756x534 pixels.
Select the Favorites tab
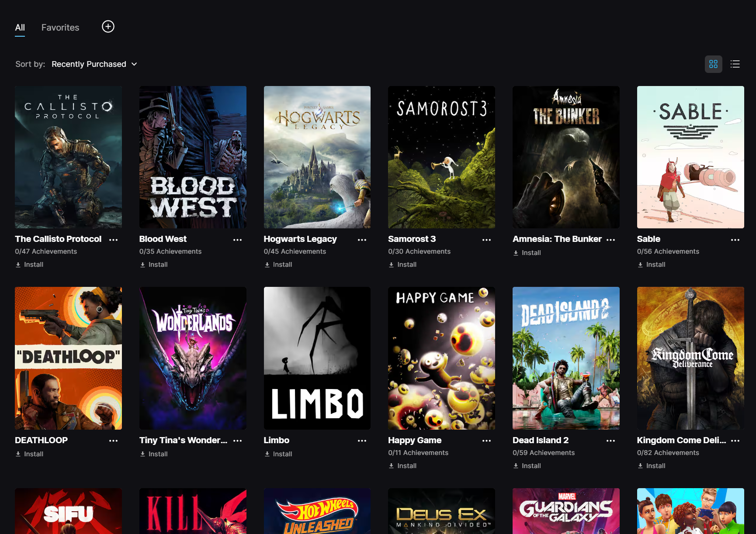coord(60,28)
